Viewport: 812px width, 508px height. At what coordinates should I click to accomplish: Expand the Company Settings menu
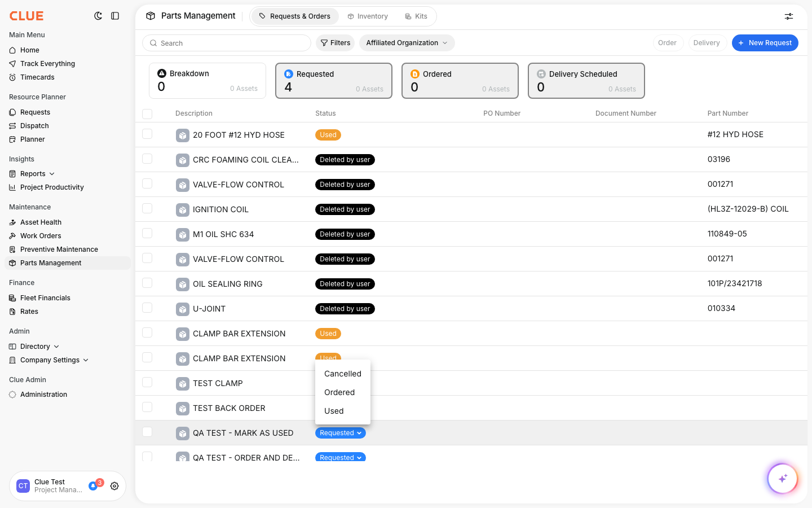[86, 360]
